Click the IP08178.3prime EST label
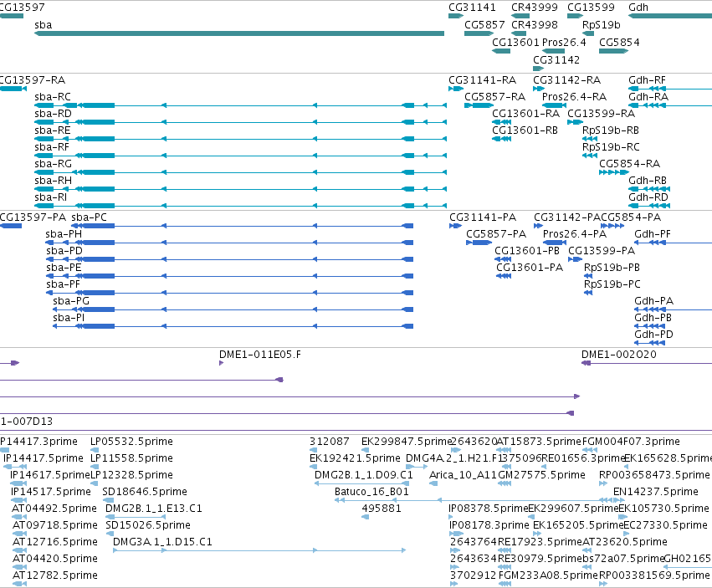Image resolution: width=712 pixels, height=588 pixels. pyautogui.click(x=489, y=525)
